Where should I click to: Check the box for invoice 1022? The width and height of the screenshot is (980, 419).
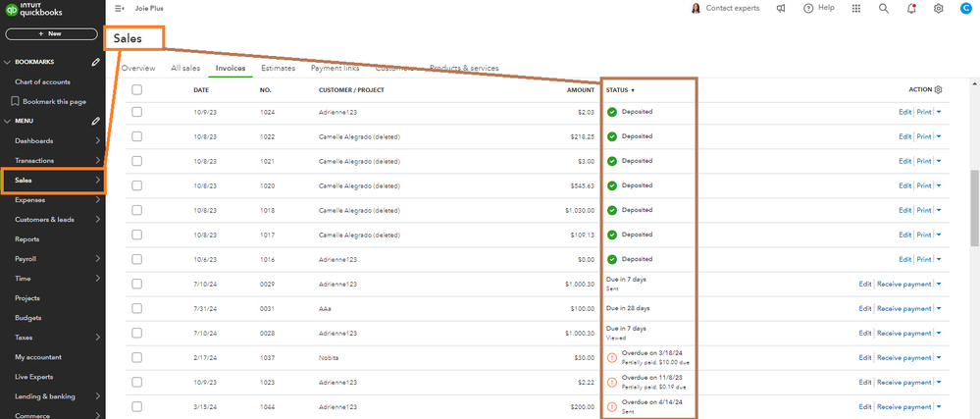[x=137, y=136]
